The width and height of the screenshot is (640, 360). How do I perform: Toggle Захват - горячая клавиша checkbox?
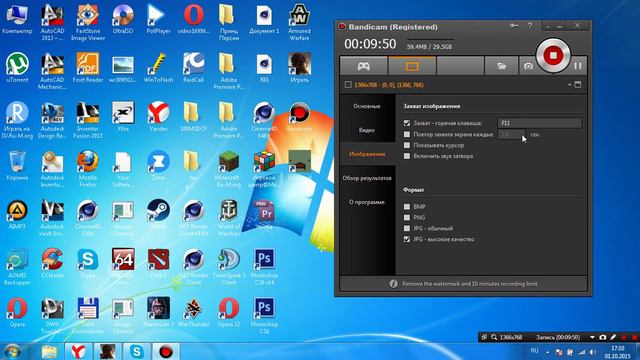[x=407, y=123]
